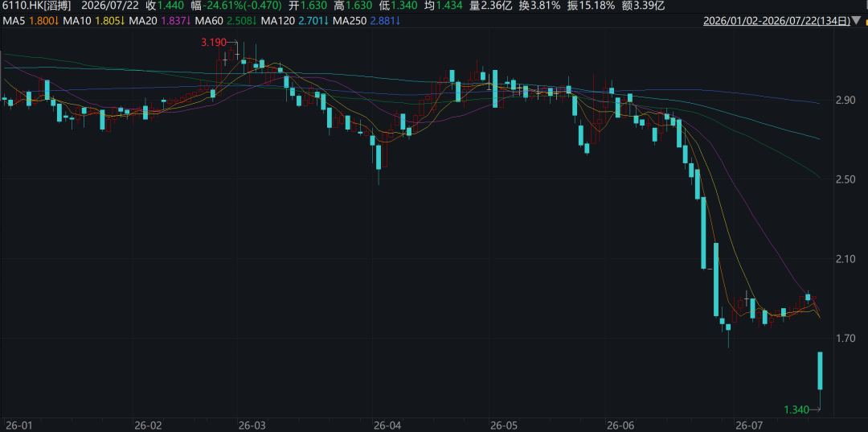Click the 26-04 date axis label
The width and height of the screenshot is (868, 432).
tap(387, 426)
